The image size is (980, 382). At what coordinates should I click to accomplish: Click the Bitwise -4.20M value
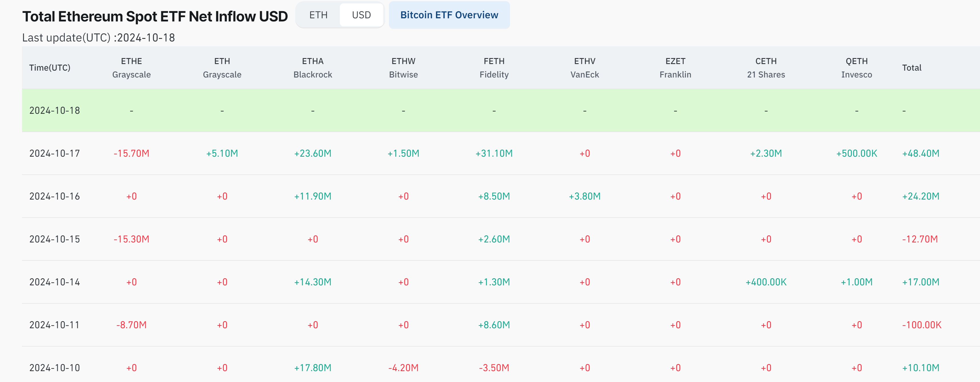tap(403, 368)
